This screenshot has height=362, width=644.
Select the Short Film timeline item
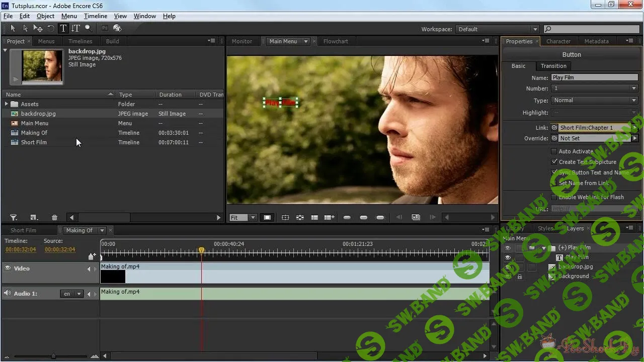click(x=34, y=142)
